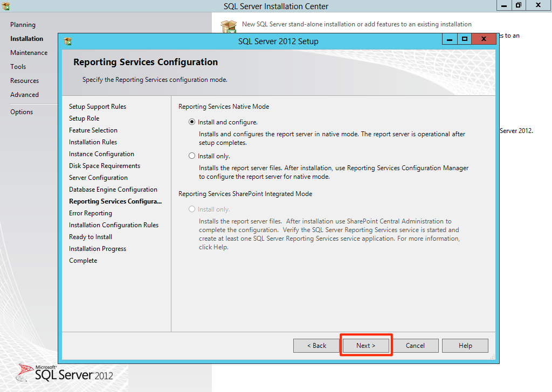
Task: Click the Installation Progress step
Action: [98, 249]
